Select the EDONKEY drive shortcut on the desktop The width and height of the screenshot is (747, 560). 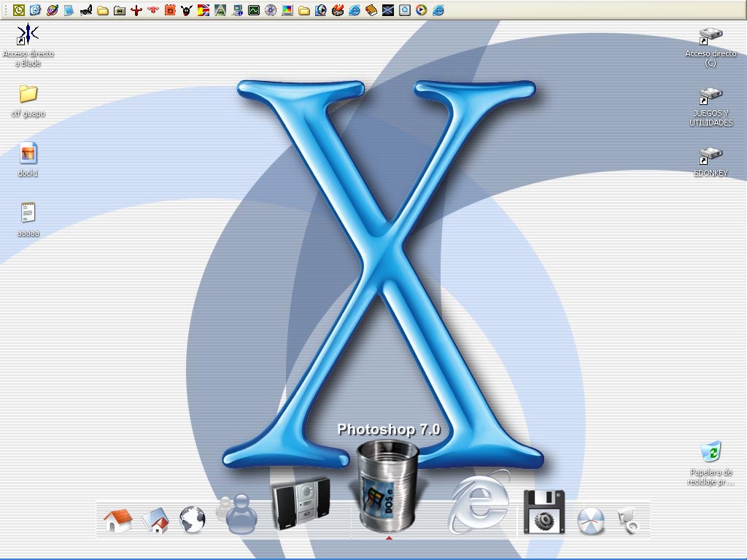click(711, 162)
